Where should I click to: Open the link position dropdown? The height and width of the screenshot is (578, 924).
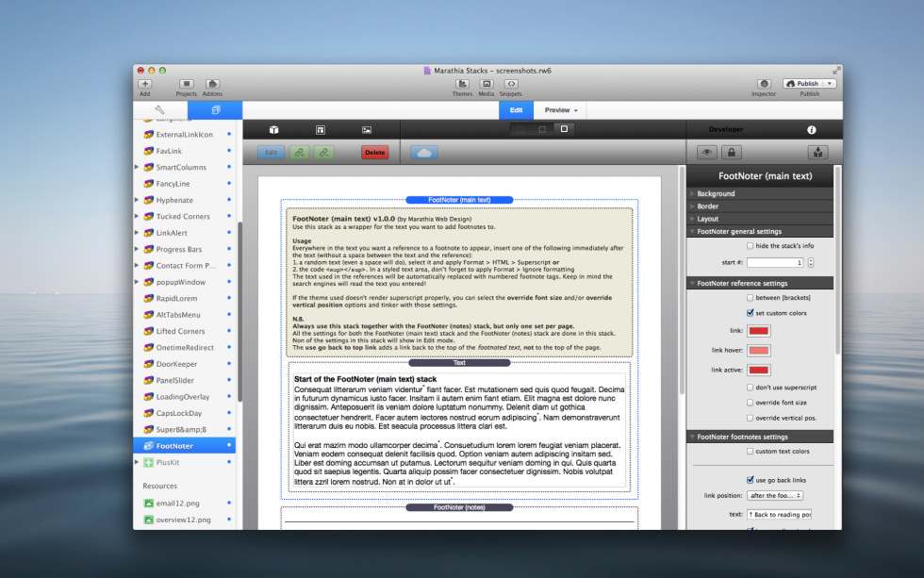[x=775, y=496]
